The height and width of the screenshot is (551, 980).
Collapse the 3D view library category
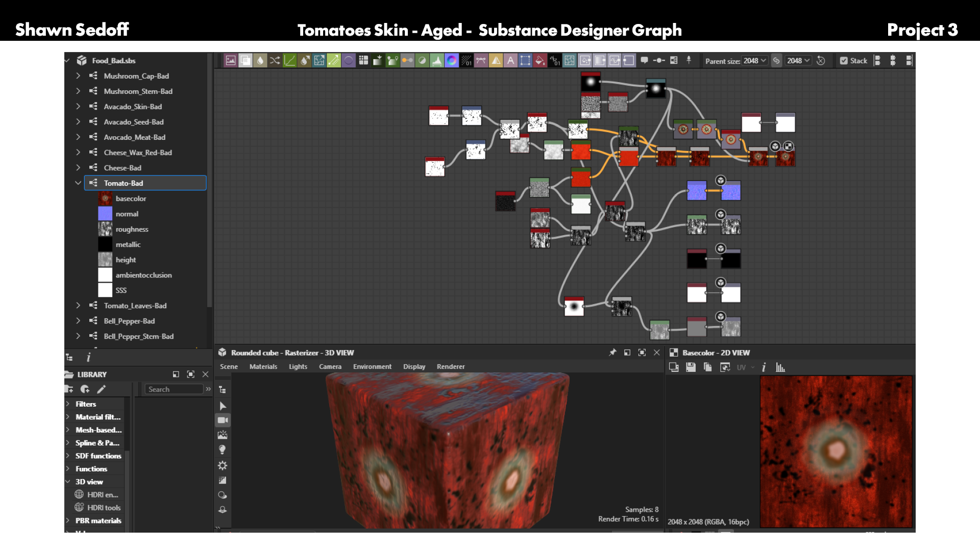pos(68,481)
